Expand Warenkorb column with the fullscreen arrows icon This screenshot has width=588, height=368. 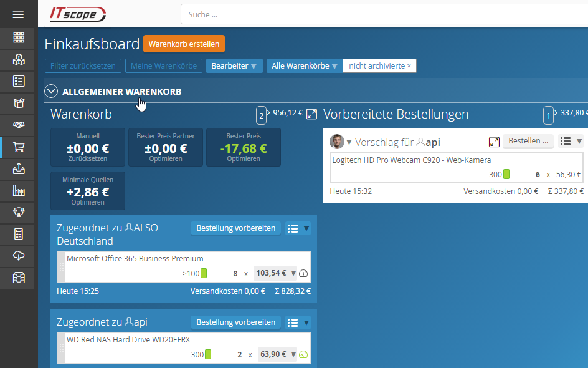(x=311, y=114)
